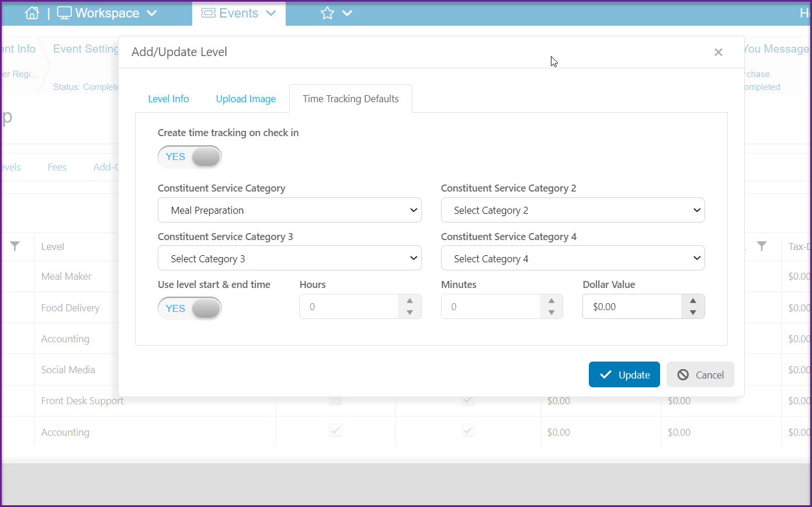This screenshot has height=507, width=812.
Task: Toggle first checkbox in bottom Accounting row
Action: [335, 431]
